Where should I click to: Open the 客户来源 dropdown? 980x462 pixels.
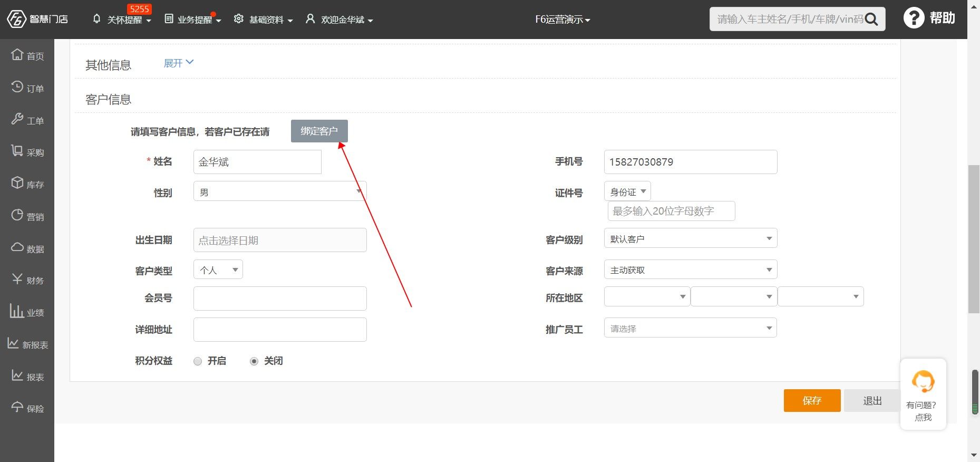pos(691,269)
